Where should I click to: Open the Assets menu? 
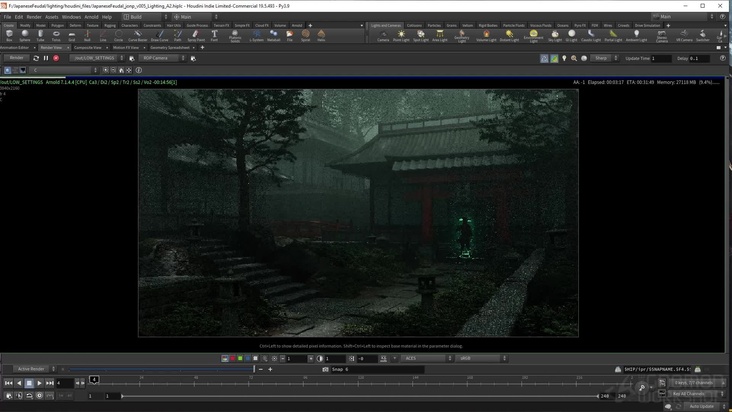[x=51, y=17]
